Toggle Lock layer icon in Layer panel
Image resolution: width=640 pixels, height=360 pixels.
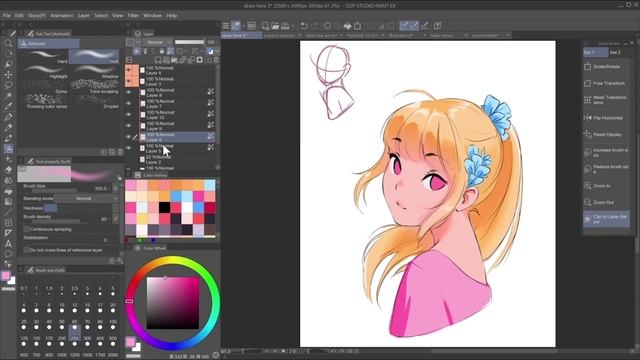(x=162, y=51)
